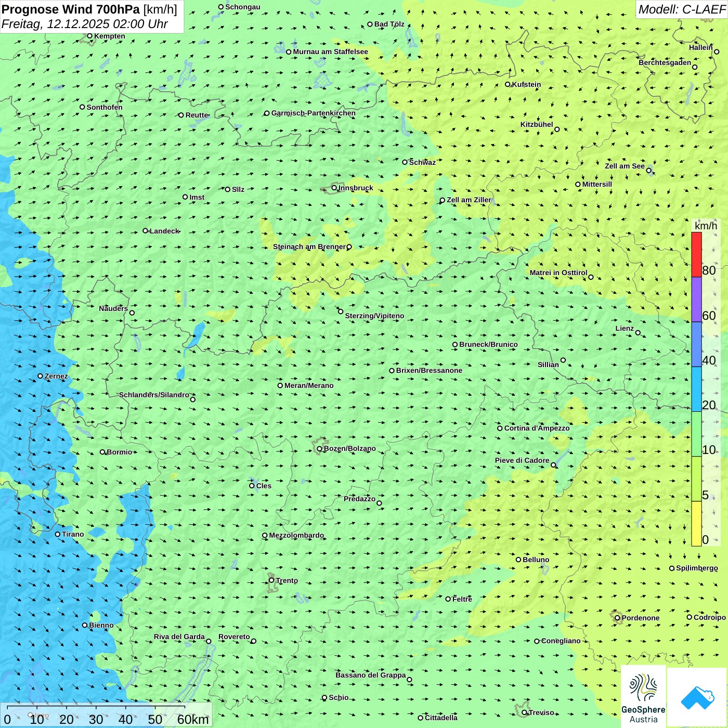Screen dimensions: 728x728
Task: Click the 'Sonthofen' city label
Action: point(105,107)
